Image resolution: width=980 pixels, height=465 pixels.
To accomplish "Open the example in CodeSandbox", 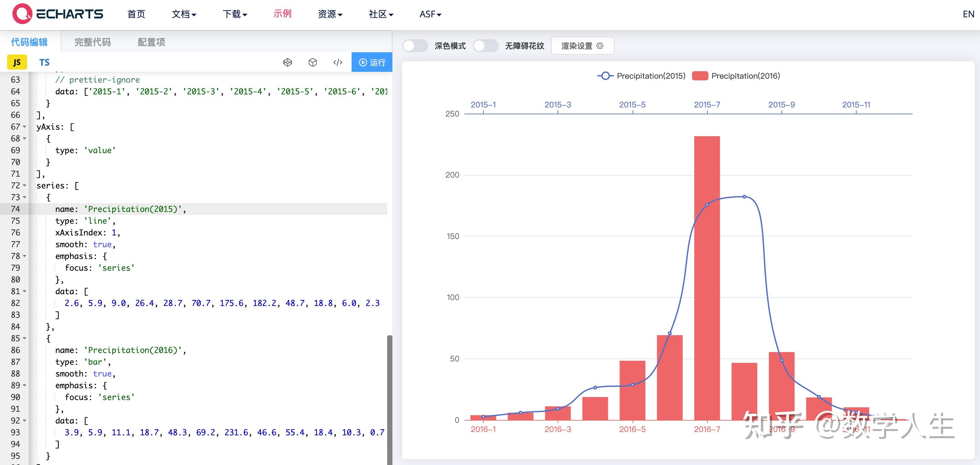I will point(312,62).
